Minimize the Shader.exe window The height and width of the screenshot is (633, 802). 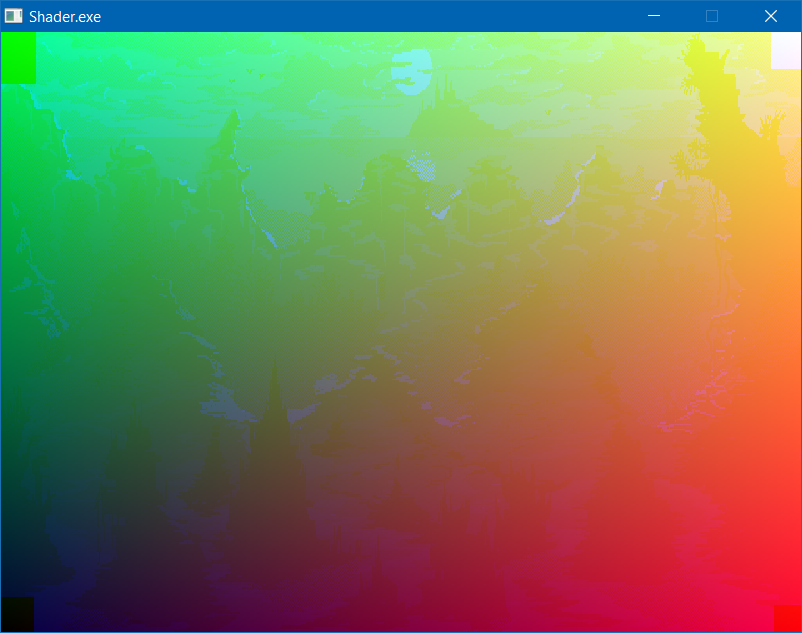click(654, 16)
